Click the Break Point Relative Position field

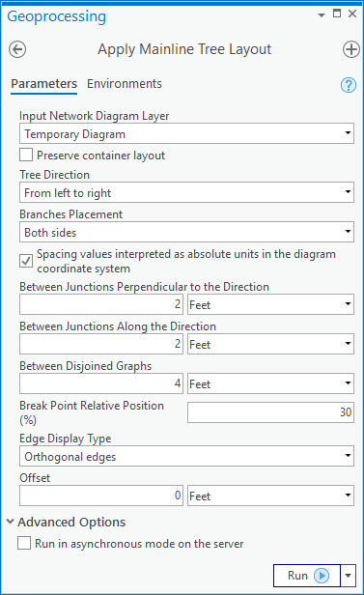pos(270,412)
